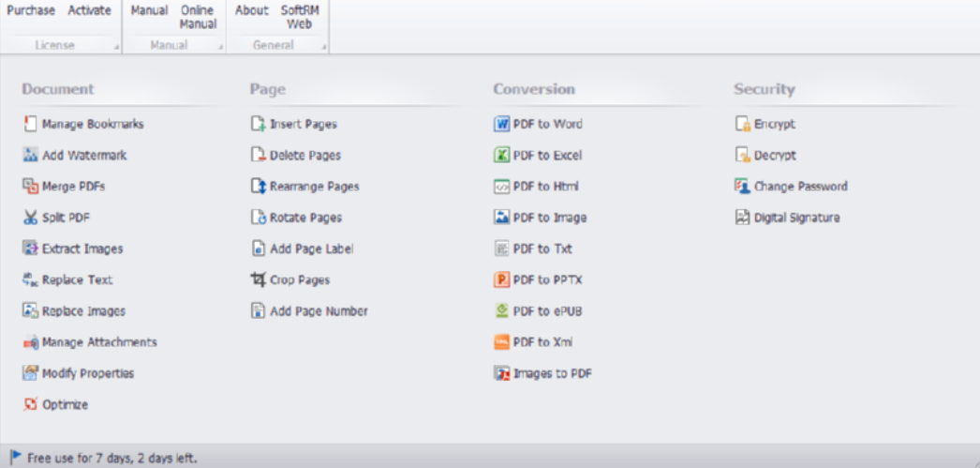Open the Add Watermark link
This screenshot has height=468, width=980.
coord(84,155)
